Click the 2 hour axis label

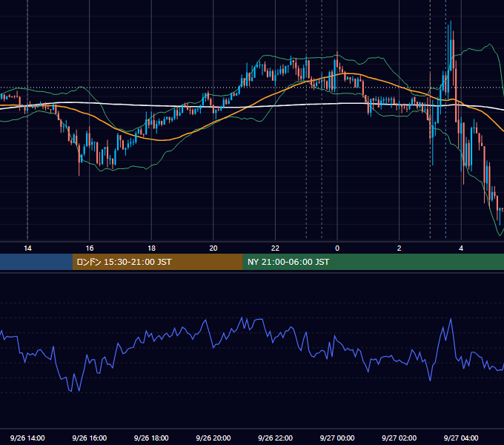pyautogui.click(x=399, y=248)
